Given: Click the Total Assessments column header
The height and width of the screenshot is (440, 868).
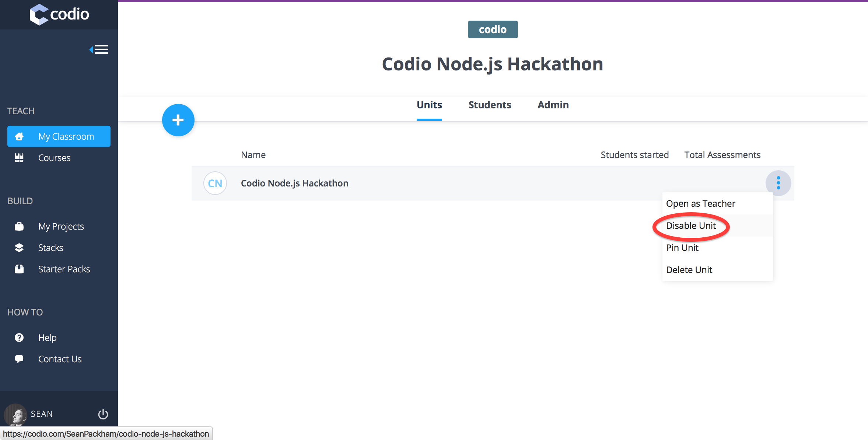Looking at the screenshot, I should click(x=722, y=155).
